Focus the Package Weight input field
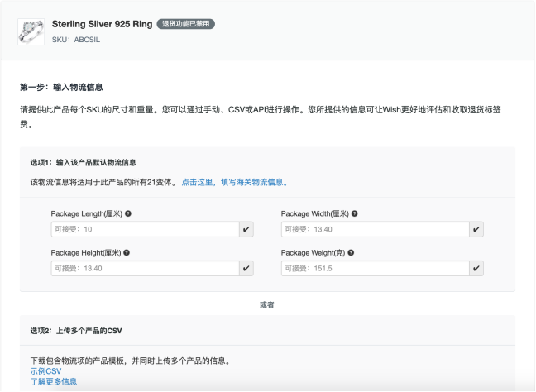The image size is (536, 392). [375, 269]
